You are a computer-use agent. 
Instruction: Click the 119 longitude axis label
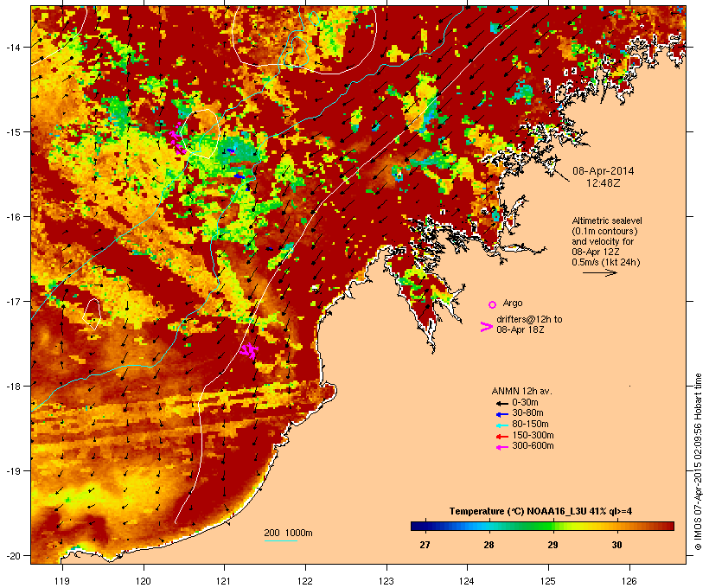pos(62,581)
